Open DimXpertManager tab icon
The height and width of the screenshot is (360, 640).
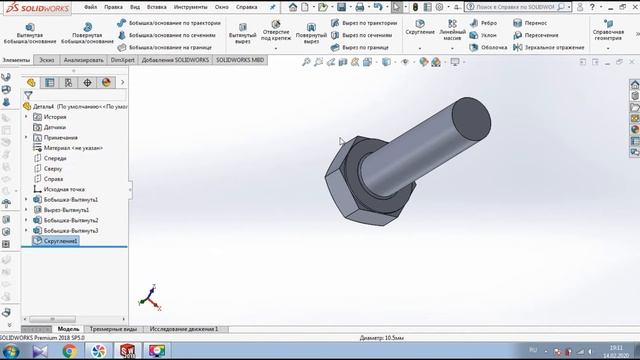(x=87, y=82)
